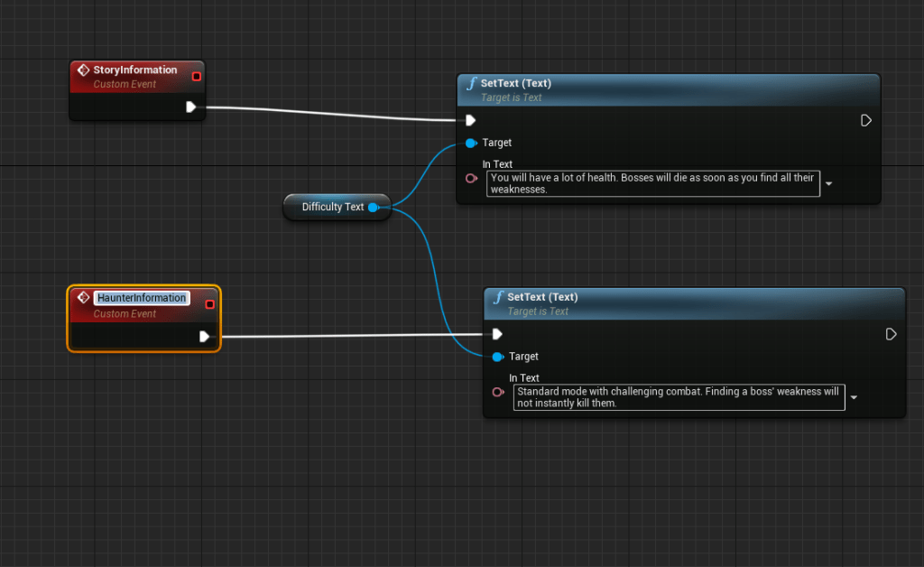Click the red delegate pin on HaunterInformation

(x=209, y=304)
